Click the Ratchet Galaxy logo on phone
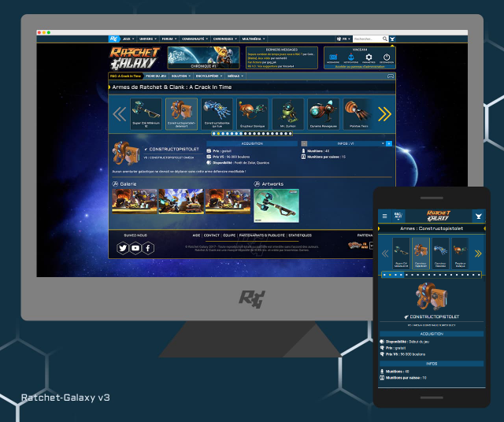Screen dimensions: 504x422 [x=439, y=216]
